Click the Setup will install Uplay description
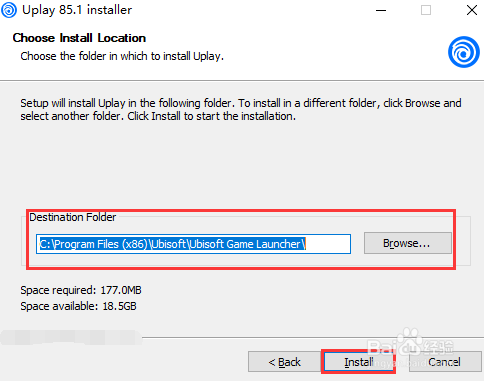 coord(241,109)
